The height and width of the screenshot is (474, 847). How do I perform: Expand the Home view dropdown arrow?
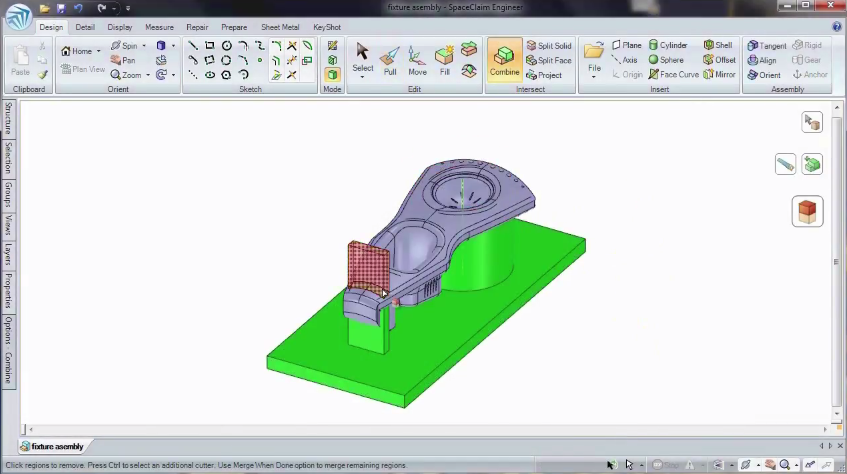[98, 51]
